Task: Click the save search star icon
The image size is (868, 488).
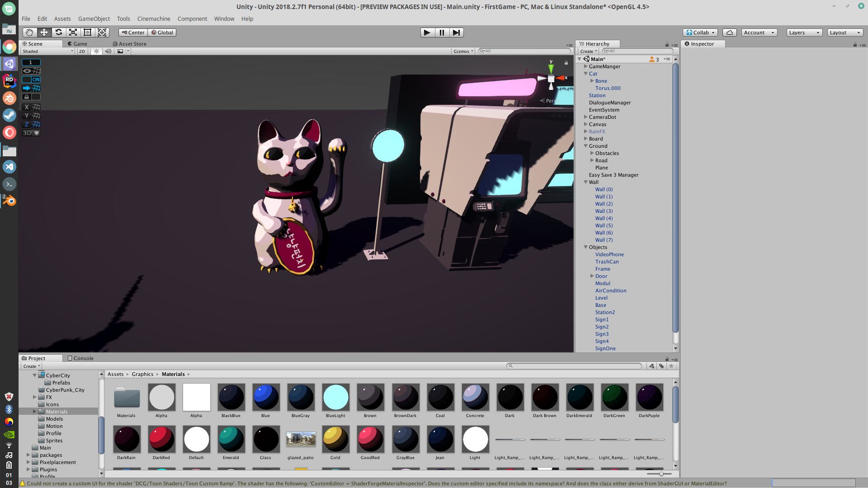Action: (x=671, y=366)
